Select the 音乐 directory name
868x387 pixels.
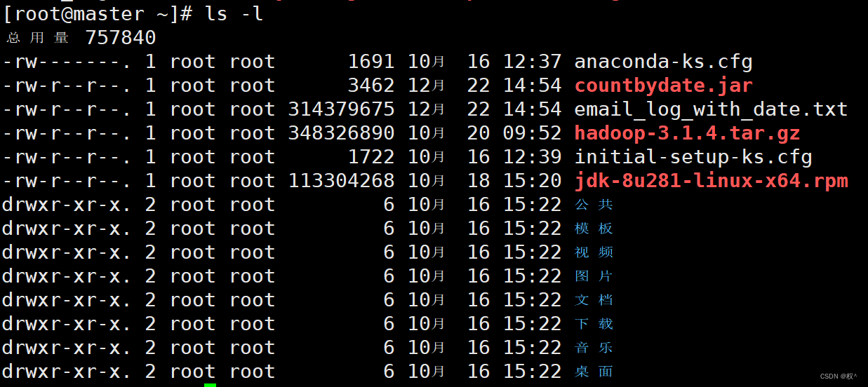(x=594, y=348)
